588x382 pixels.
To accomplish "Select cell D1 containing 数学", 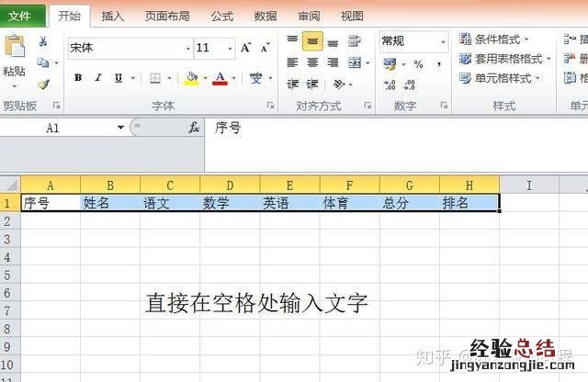I will (x=230, y=203).
